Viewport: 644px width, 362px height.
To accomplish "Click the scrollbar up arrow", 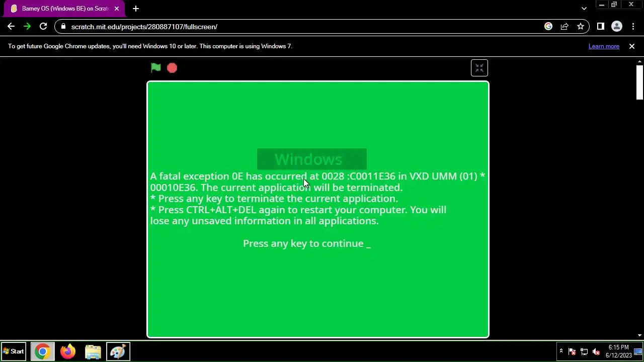I will tap(639, 61).
